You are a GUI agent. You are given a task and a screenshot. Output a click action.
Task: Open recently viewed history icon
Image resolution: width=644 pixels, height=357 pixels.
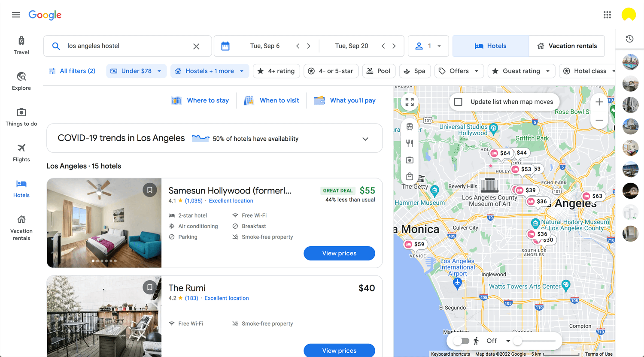pos(629,39)
